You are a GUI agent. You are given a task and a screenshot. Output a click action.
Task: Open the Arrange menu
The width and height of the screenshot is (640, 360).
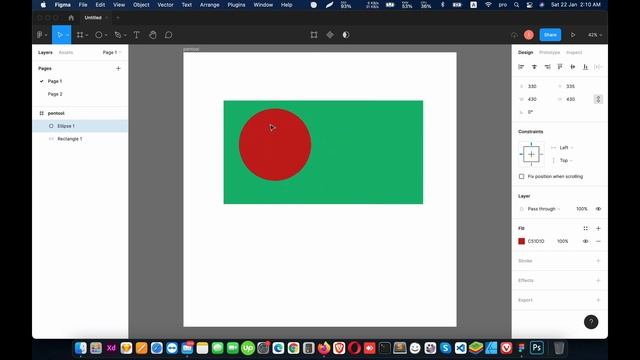pos(210,5)
